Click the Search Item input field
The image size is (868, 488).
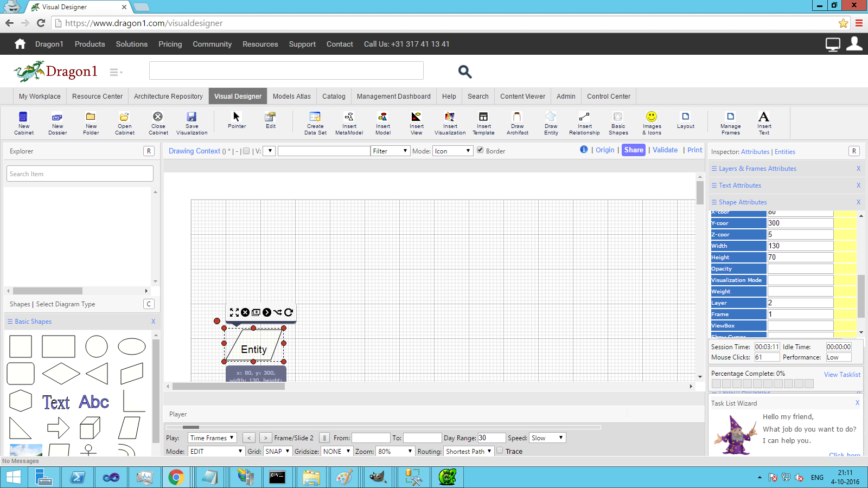pos(80,174)
